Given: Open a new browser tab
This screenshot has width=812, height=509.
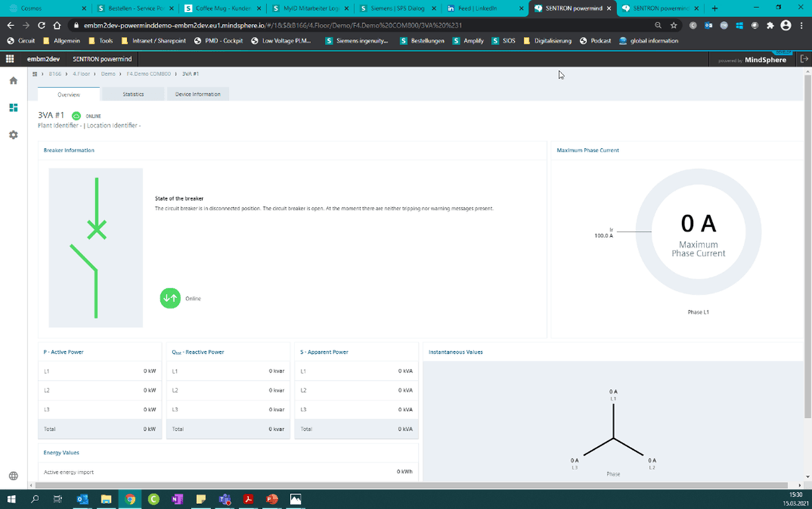Looking at the screenshot, I should click(715, 8).
